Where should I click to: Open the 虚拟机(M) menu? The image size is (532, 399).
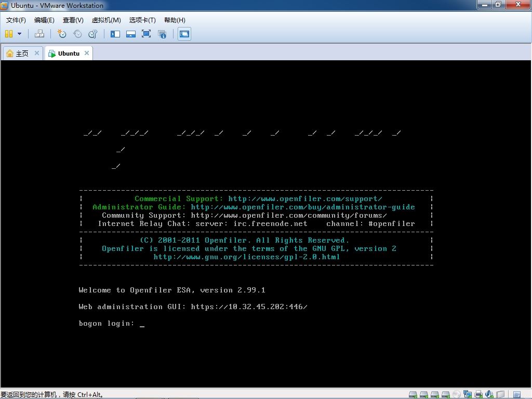click(x=106, y=20)
